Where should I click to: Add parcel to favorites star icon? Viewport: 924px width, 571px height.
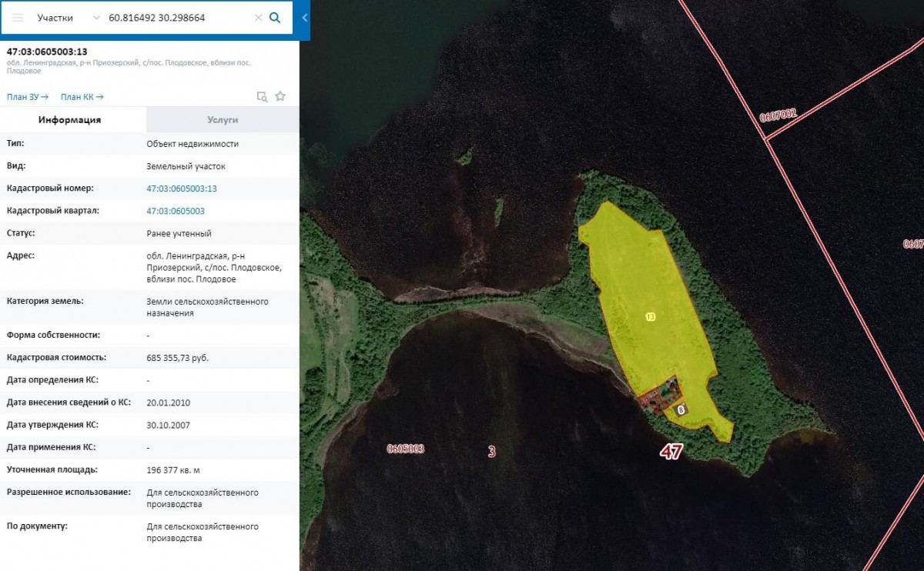[280, 96]
